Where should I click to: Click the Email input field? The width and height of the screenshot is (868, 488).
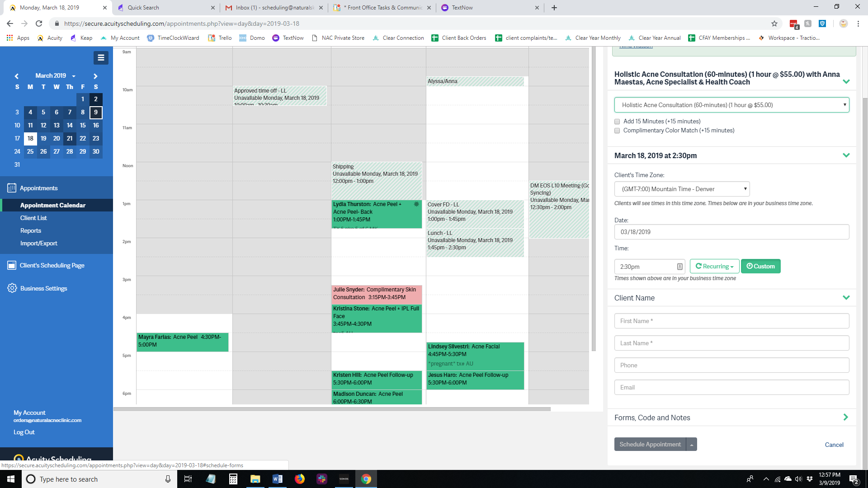(731, 387)
